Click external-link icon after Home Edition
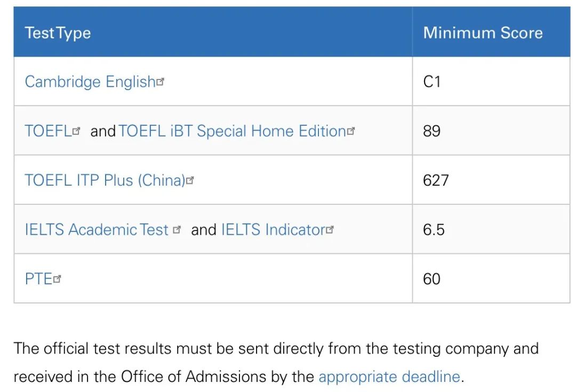Screen dimensions: 576x392 351,131
